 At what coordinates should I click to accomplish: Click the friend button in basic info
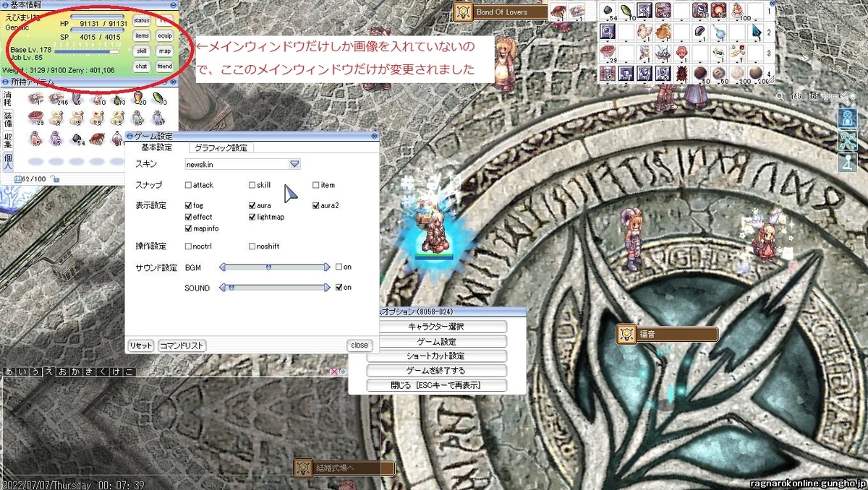(x=165, y=66)
